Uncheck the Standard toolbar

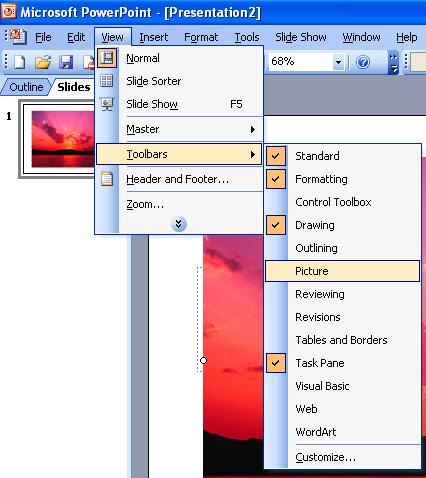click(x=343, y=156)
